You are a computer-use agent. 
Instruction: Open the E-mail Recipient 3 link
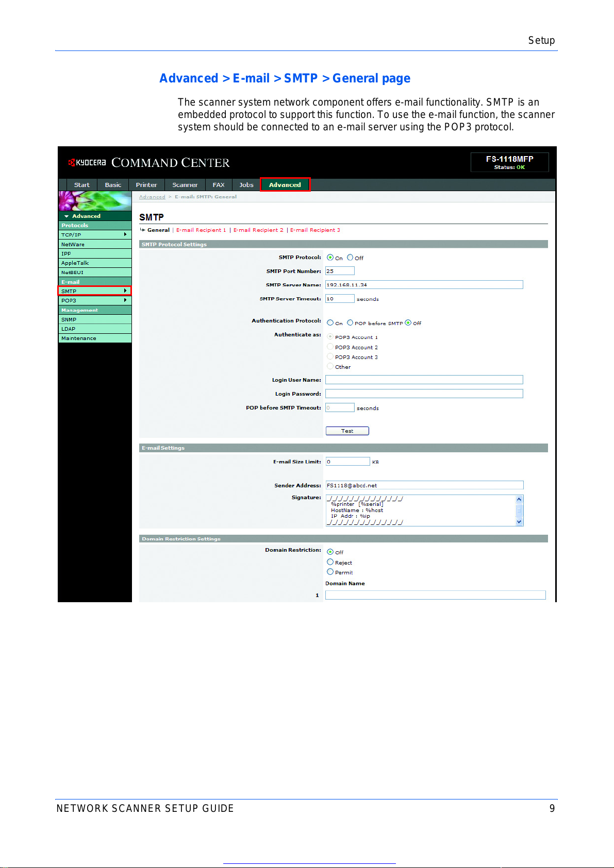(x=315, y=230)
